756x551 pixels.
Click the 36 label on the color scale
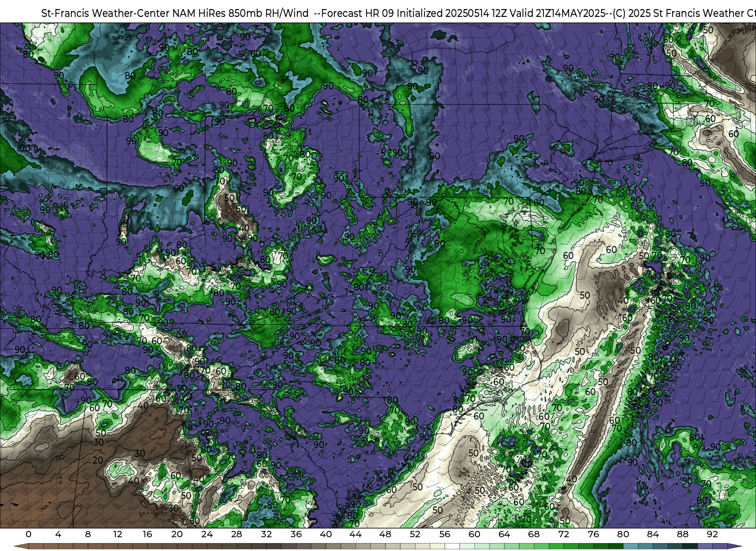[296, 534]
